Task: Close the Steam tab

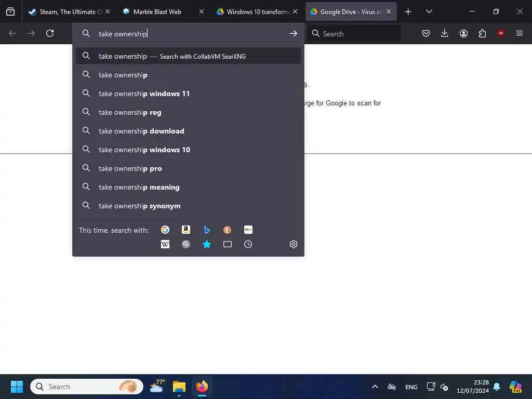Action: (x=108, y=11)
